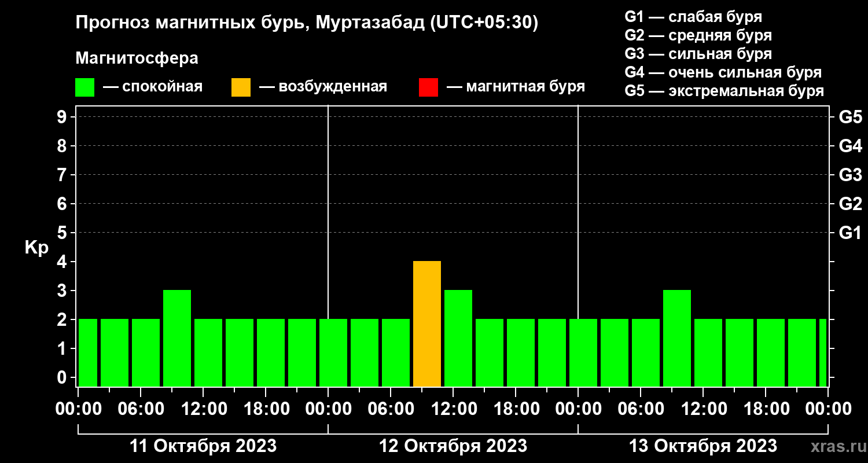Click the green 'спокойная' legend swatch
Viewport: 868px width, 463px height.
(x=84, y=87)
